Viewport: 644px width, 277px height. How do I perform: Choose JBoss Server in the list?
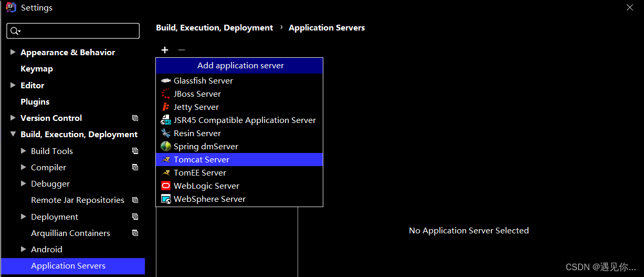[239, 94]
